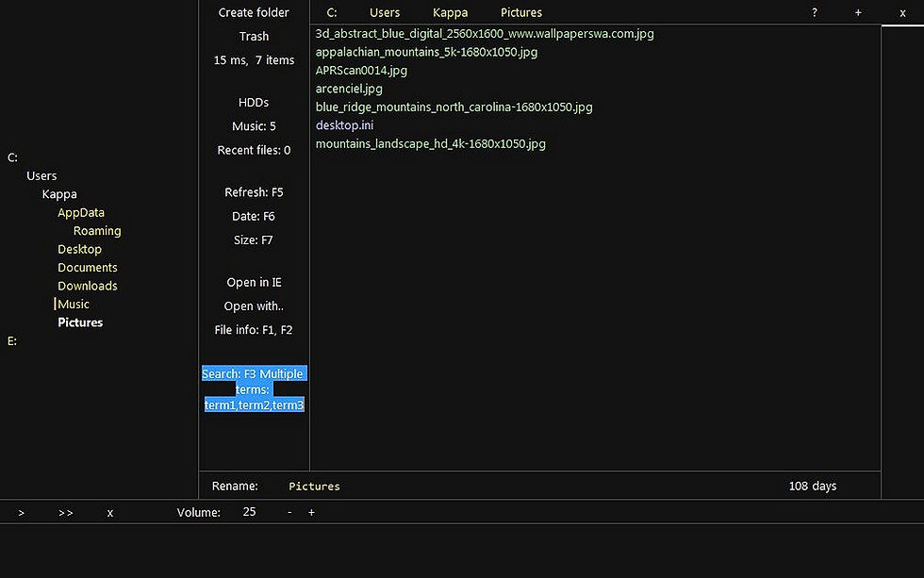Viewport: 924px width, 578px height.
Task: Click the 15 ms, 7 items status
Action: pyautogui.click(x=254, y=60)
